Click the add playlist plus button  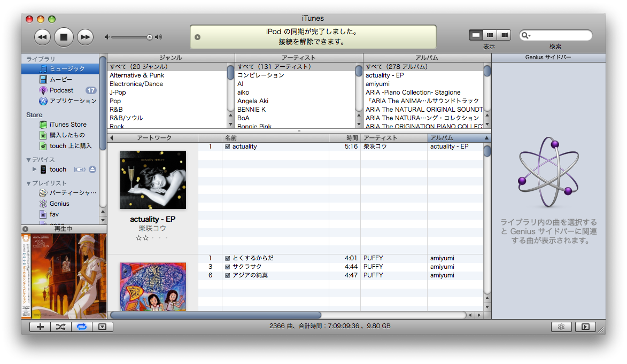coord(40,327)
